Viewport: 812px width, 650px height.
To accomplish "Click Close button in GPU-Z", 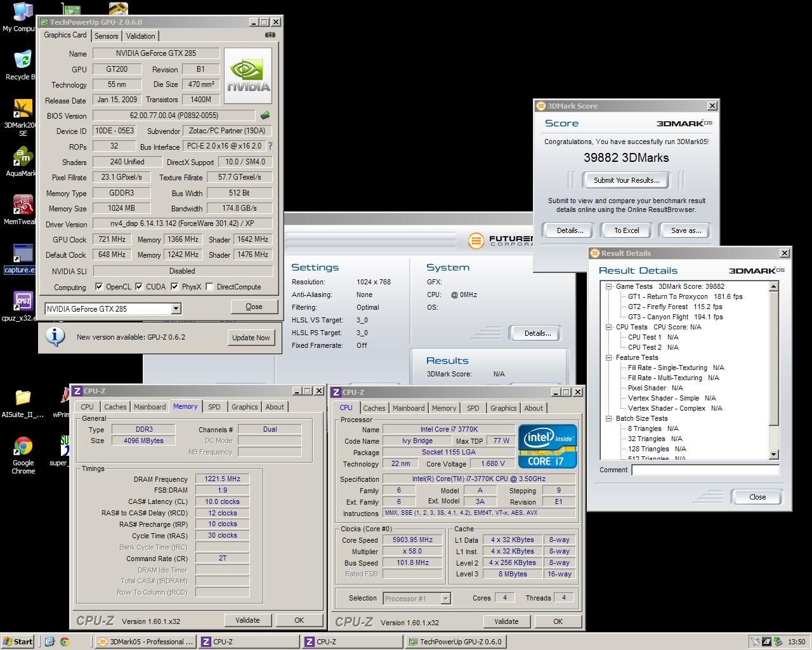I will pos(254,307).
